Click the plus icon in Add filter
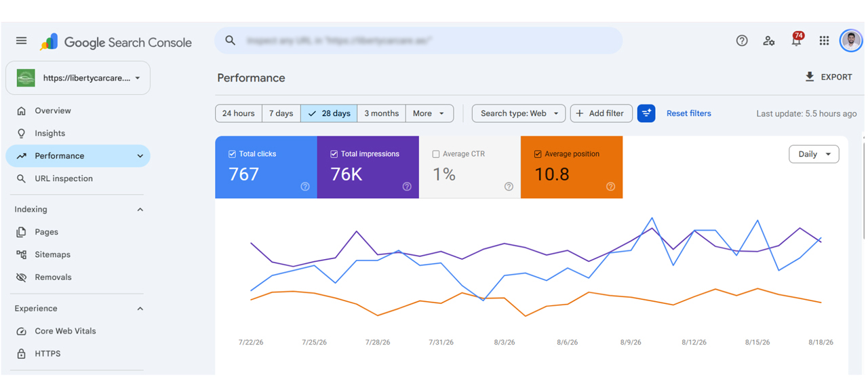Image resolution: width=868 pixels, height=388 pixels. tap(580, 113)
